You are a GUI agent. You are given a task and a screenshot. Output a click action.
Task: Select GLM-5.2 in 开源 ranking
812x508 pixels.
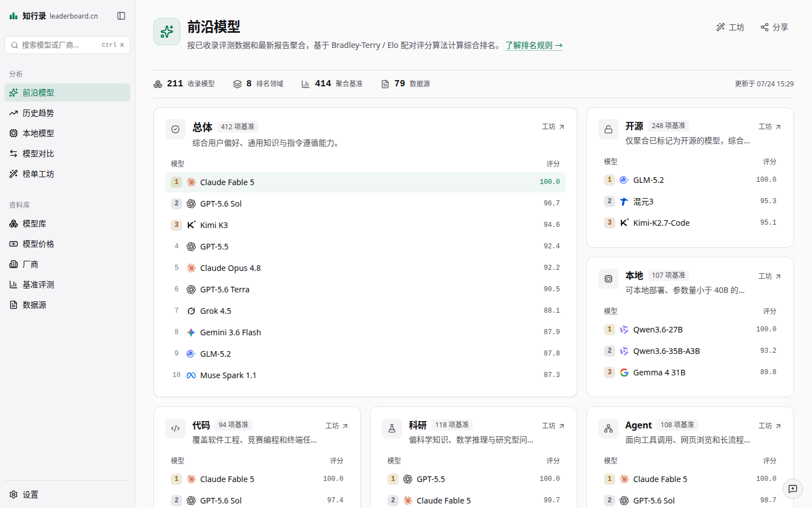[690, 180]
